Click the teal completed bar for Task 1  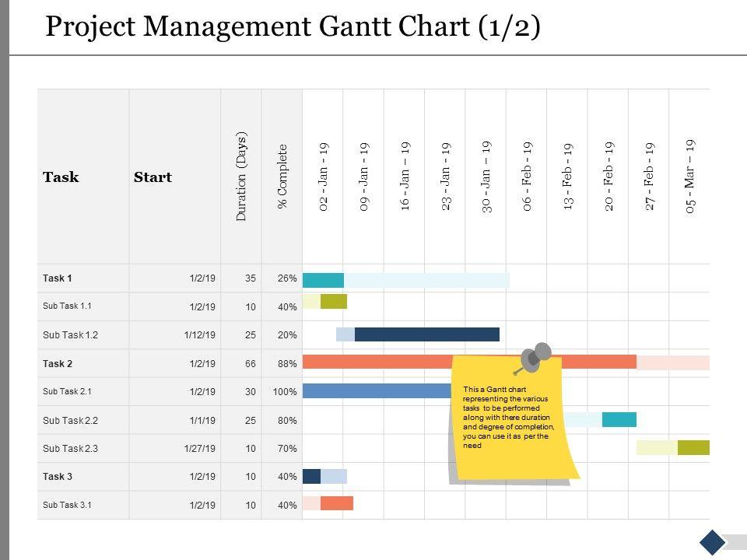coord(323,280)
